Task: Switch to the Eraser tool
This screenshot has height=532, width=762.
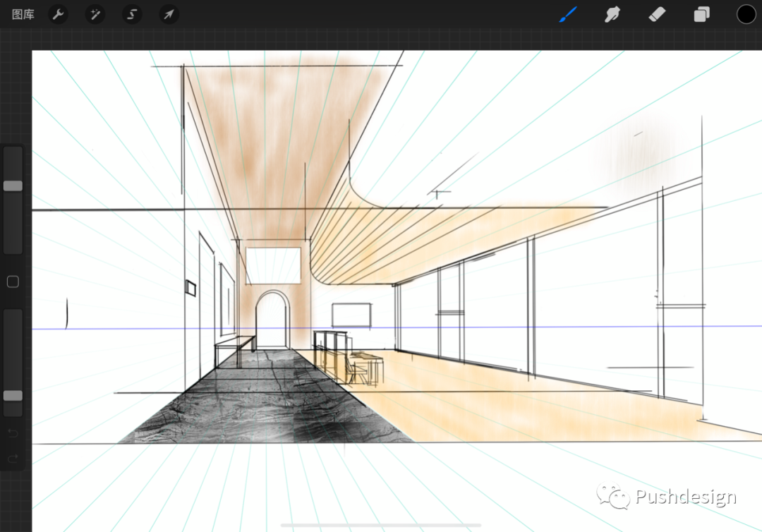Action: pyautogui.click(x=657, y=14)
